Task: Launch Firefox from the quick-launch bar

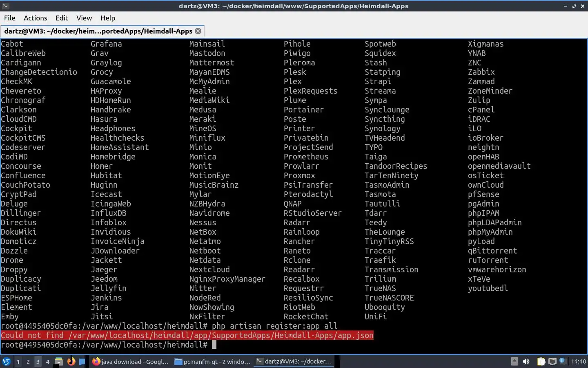Action: point(71,361)
